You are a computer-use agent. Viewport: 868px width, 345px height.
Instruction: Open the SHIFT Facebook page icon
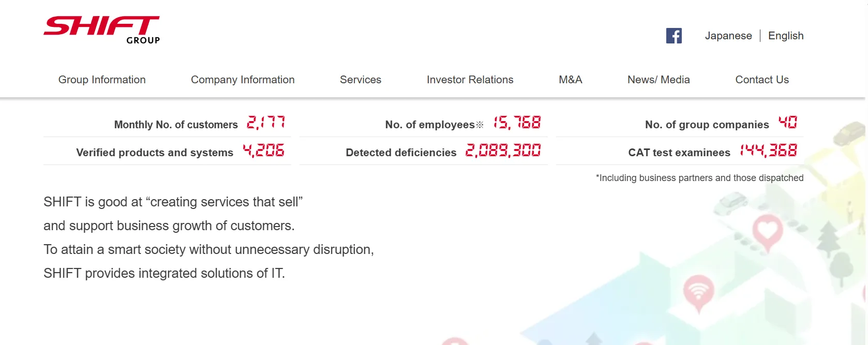(x=674, y=36)
